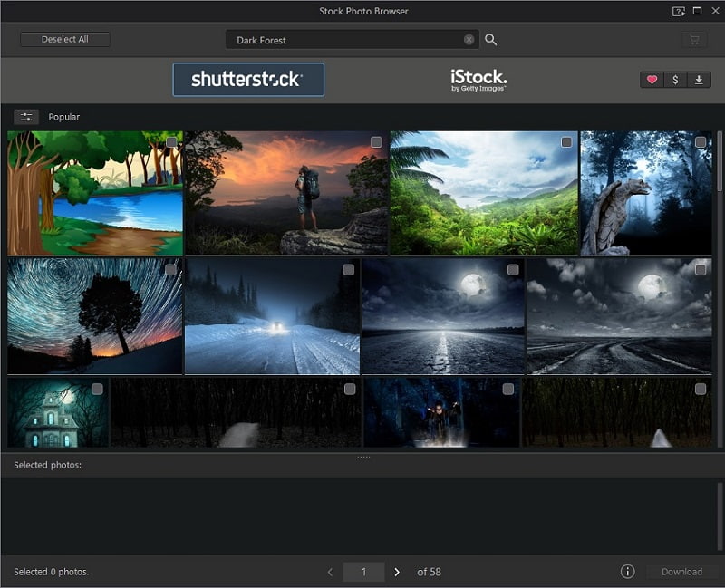Open the Popular sort dropdown
This screenshot has width=725, height=588.
click(x=64, y=116)
